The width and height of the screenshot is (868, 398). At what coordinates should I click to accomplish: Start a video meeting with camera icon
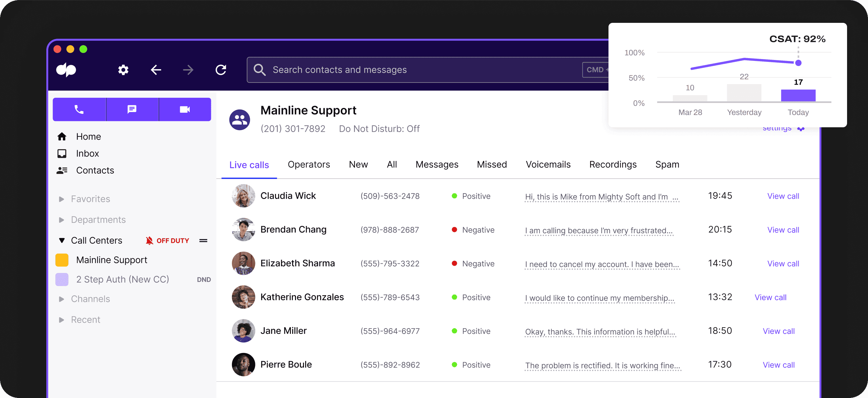(x=185, y=109)
